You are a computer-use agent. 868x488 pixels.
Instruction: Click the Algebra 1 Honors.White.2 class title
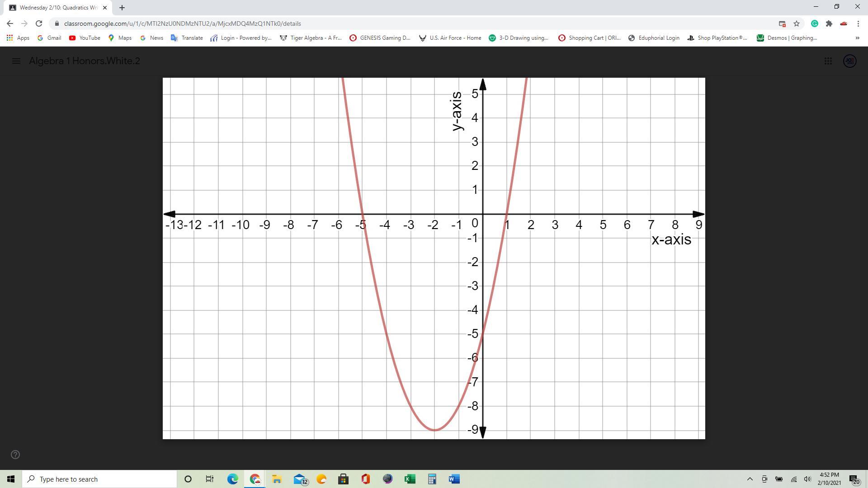coord(85,61)
